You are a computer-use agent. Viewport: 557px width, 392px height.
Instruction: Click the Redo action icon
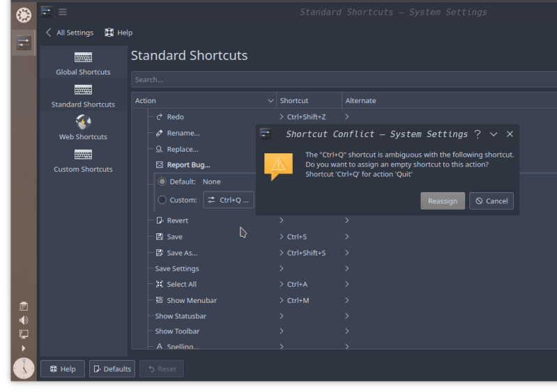pyautogui.click(x=160, y=117)
